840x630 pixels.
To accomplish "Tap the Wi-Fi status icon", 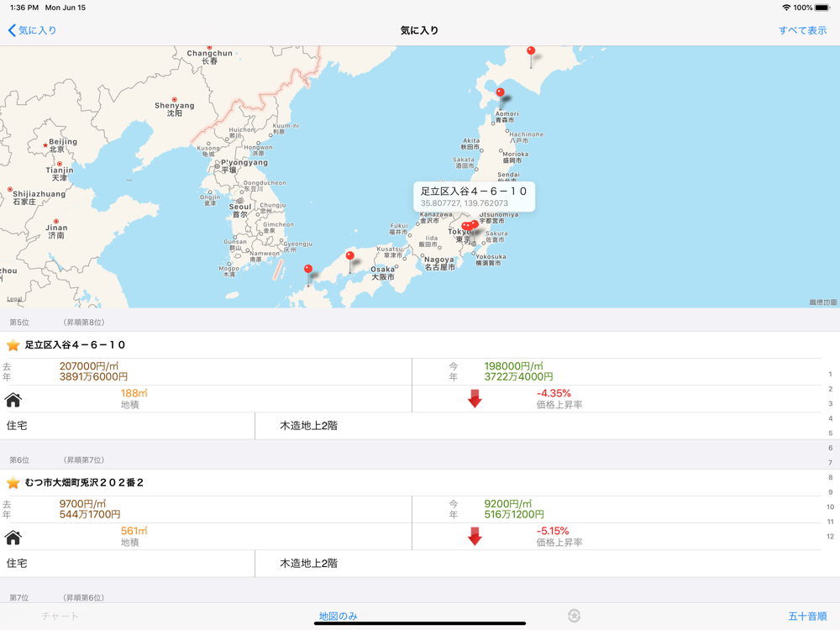I will (786, 8).
